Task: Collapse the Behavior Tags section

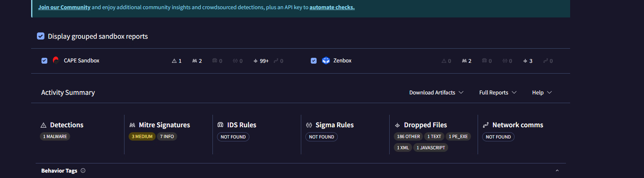Action: coord(557,171)
